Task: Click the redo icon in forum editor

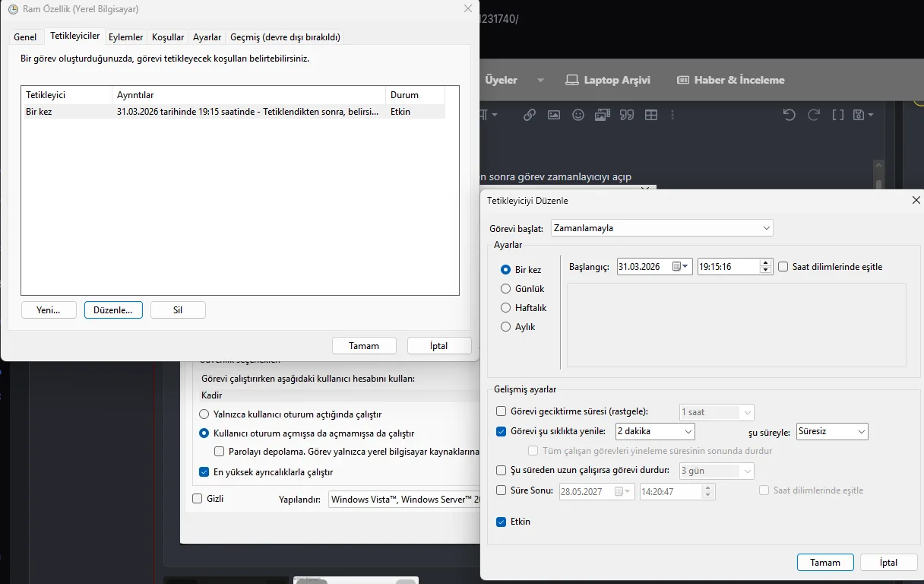Action: tap(814, 115)
